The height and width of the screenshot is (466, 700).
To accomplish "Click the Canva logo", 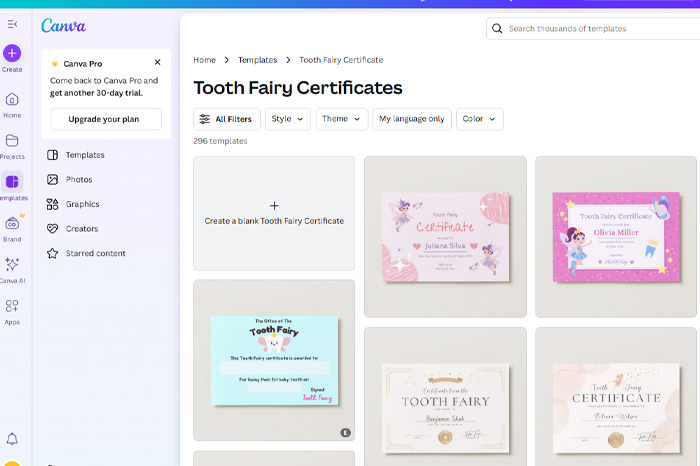I will point(63,26).
